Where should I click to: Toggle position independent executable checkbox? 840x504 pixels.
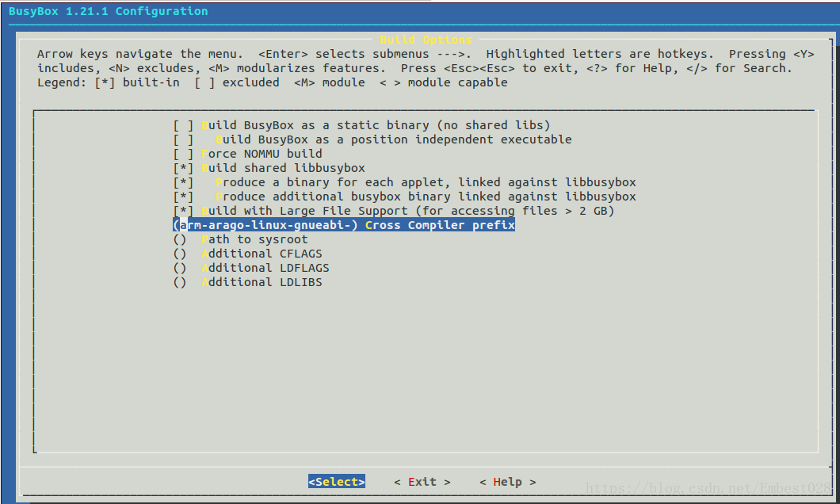[183, 139]
